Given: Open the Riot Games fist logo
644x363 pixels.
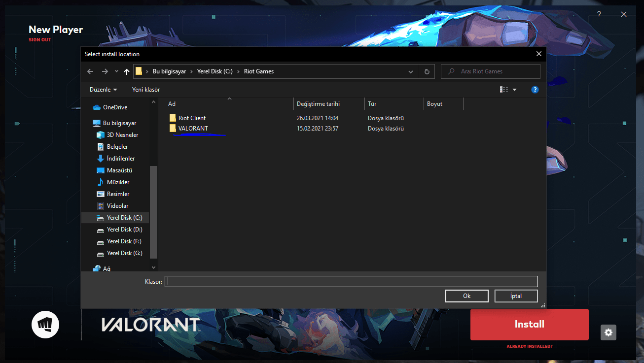Looking at the screenshot, I should point(45,324).
